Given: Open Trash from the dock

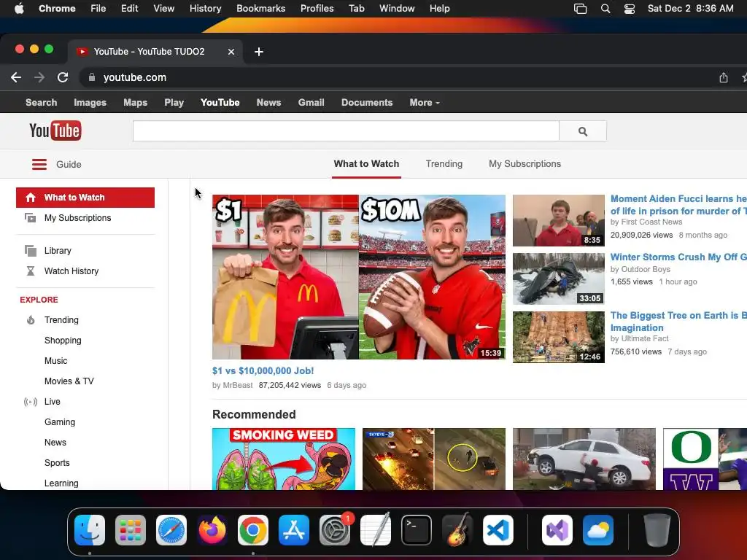Looking at the screenshot, I should [x=657, y=530].
